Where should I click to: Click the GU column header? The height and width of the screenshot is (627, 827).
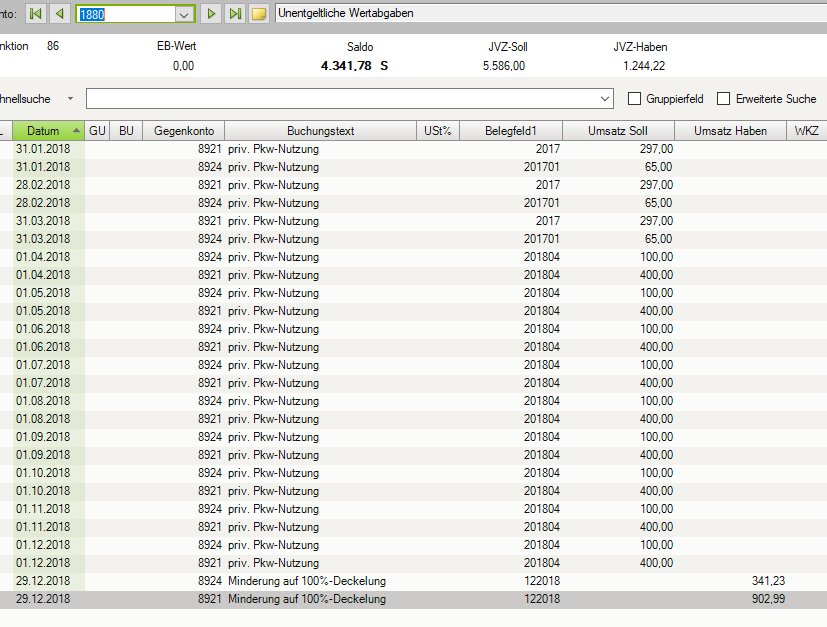pyautogui.click(x=97, y=131)
